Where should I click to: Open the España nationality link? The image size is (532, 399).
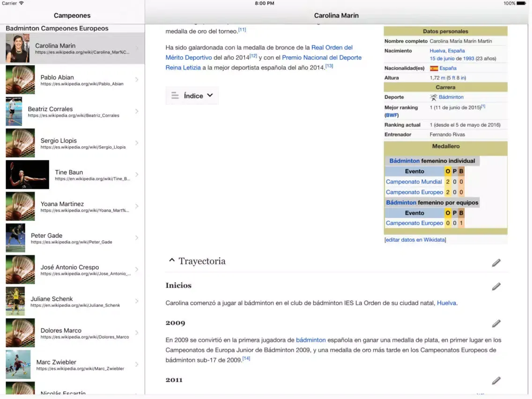pos(448,68)
